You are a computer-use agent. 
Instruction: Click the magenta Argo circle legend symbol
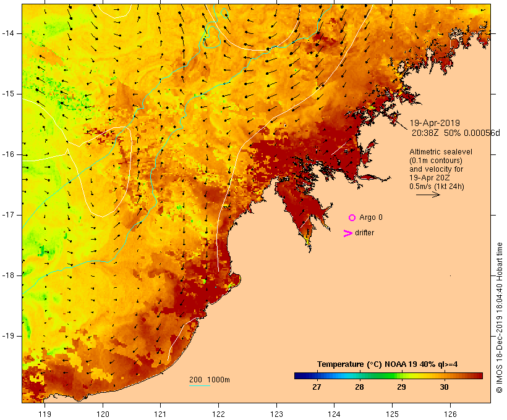(352, 218)
